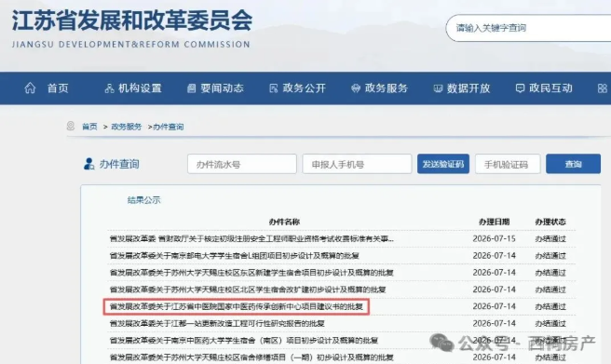Open the 江都一站更新改造工程可行性研究报告 approval

point(217,324)
